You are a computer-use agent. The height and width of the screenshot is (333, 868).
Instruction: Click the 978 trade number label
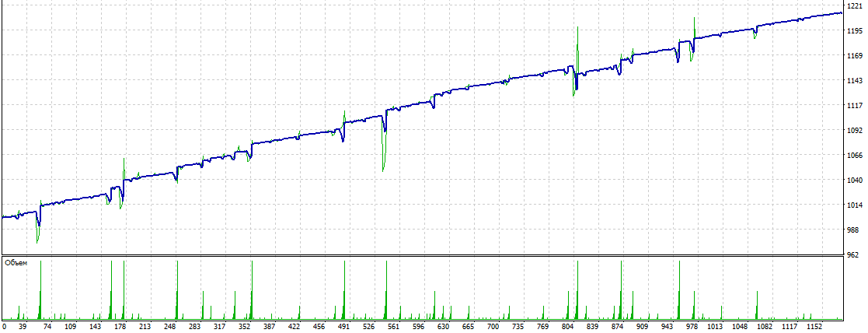click(x=693, y=327)
